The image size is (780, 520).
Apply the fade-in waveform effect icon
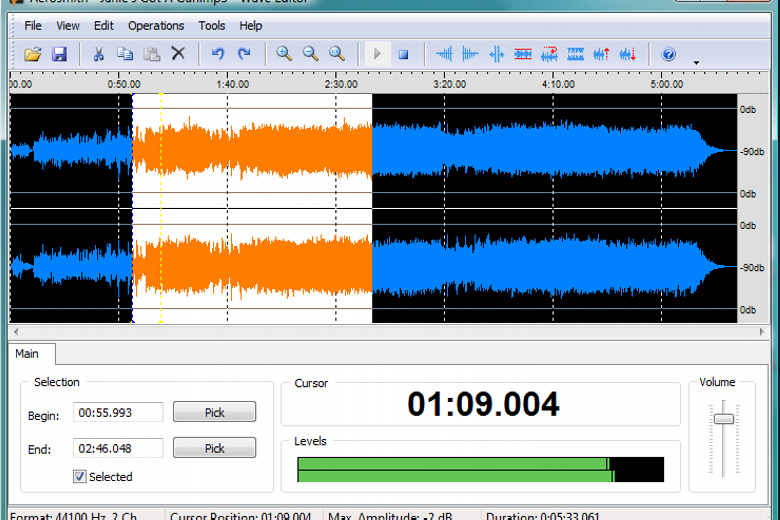tap(444, 54)
